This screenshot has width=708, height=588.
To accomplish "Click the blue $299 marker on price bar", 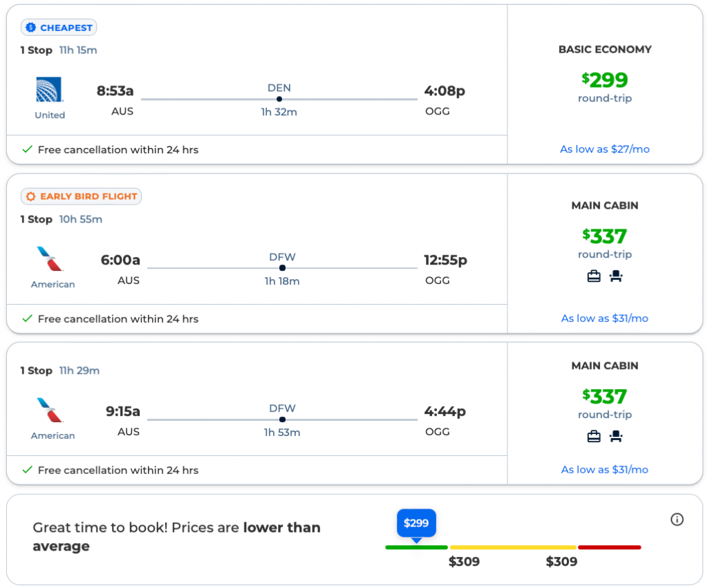I will (x=416, y=523).
